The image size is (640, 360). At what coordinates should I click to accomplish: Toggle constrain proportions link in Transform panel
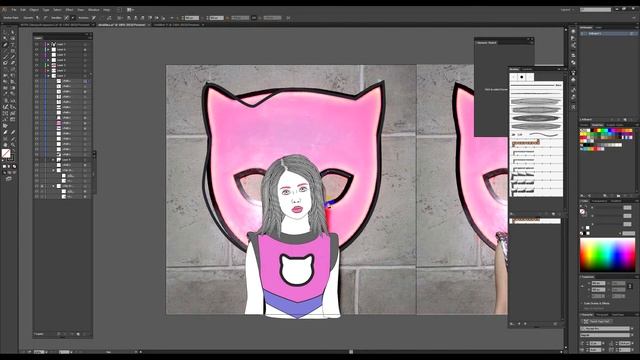point(630,286)
